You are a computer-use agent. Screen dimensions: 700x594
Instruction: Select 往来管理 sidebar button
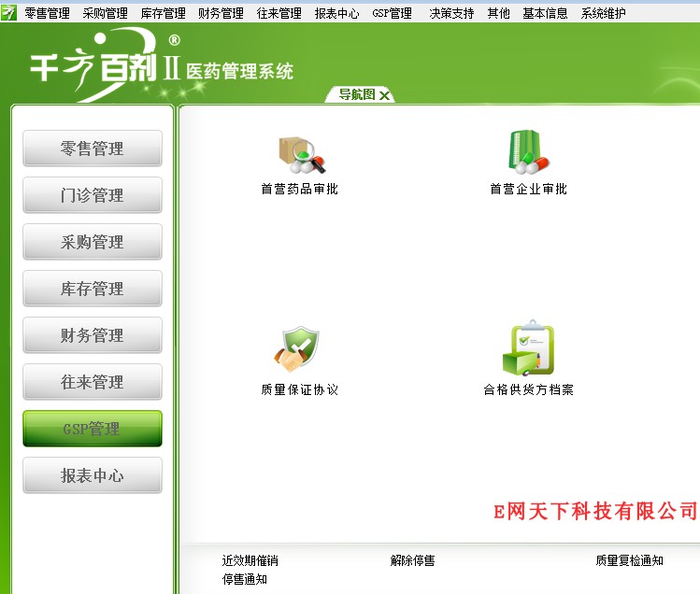click(93, 382)
